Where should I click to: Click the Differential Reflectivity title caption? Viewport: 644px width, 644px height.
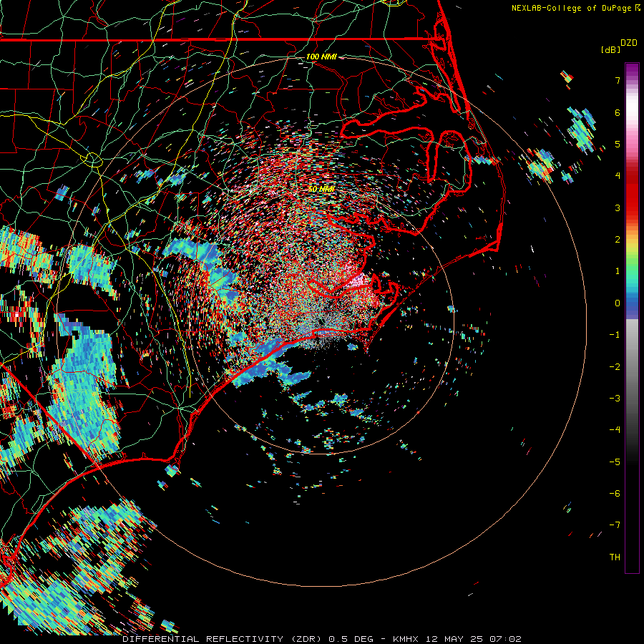click(322, 639)
